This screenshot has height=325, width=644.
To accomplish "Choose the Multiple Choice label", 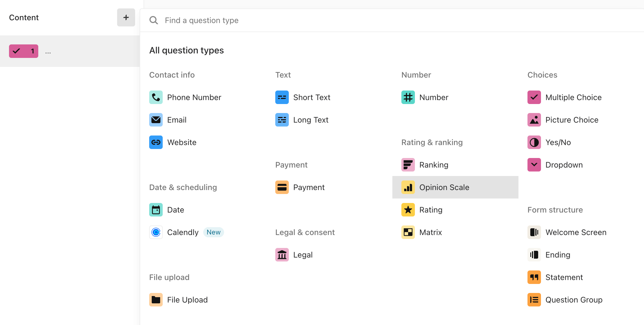I will coord(574,97).
